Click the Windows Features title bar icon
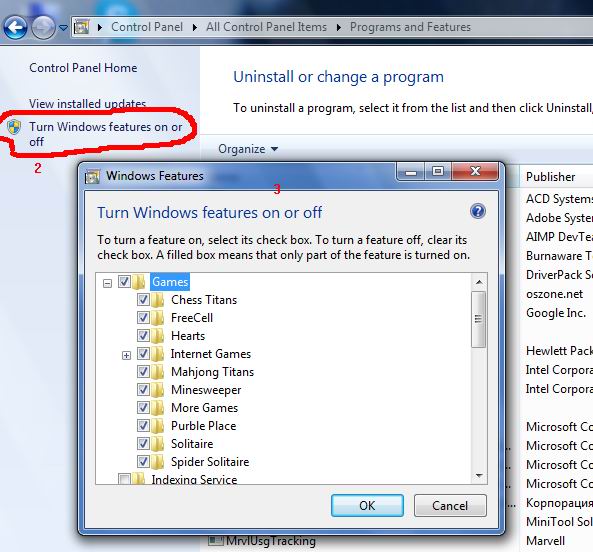Screen dimensions: 593x552 click(x=92, y=176)
